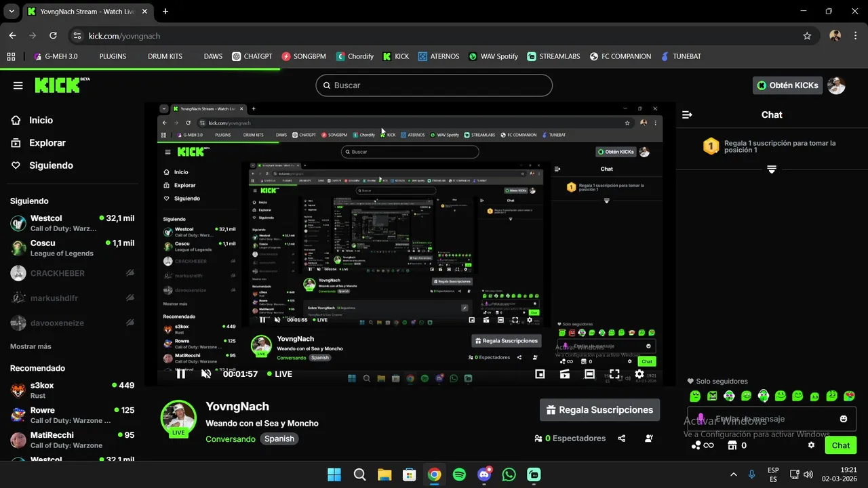The image size is (868, 488).
Task: Open Chrome tab search dropdown
Action: (12, 12)
